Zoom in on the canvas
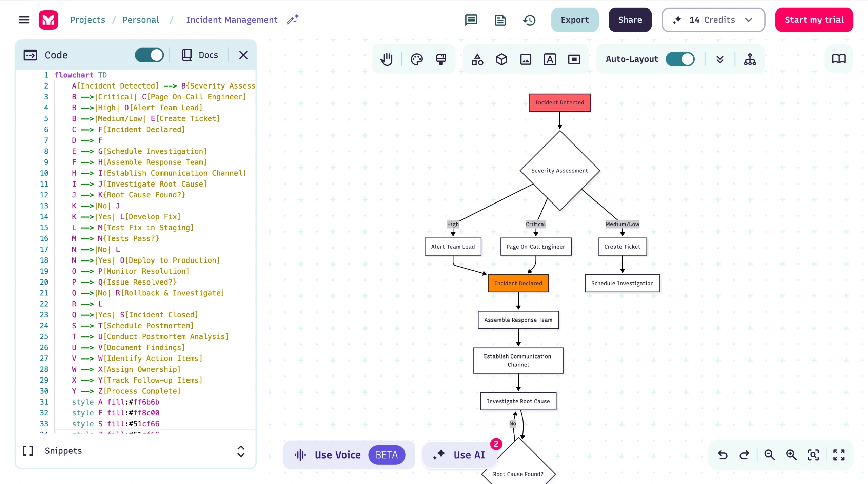The height and width of the screenshot is (484, 868). pyautogui.click(x=791, y=455)
